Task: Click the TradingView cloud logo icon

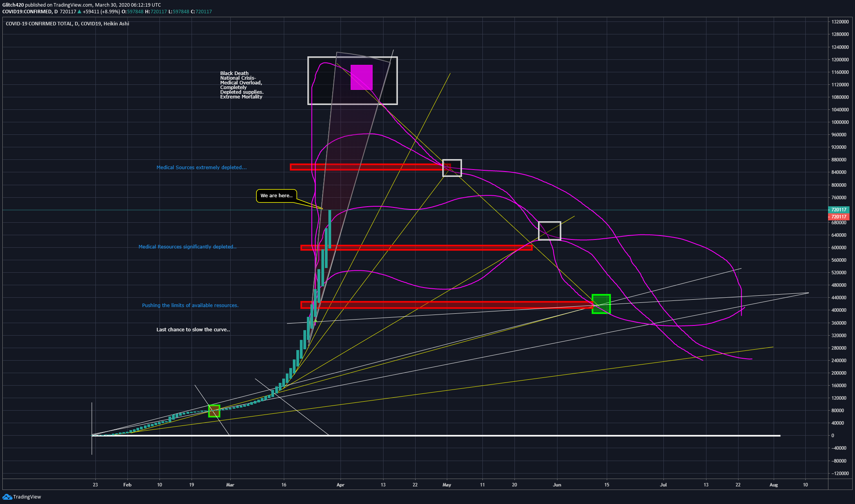Action: pyautogui.click(x=7, y=497)
